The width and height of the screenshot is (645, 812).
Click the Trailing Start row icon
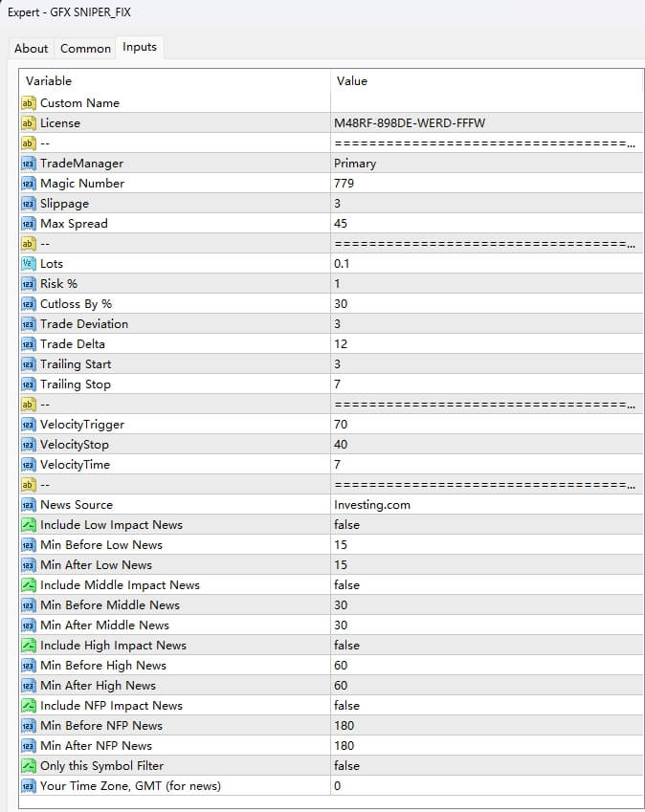pos(28,364)
